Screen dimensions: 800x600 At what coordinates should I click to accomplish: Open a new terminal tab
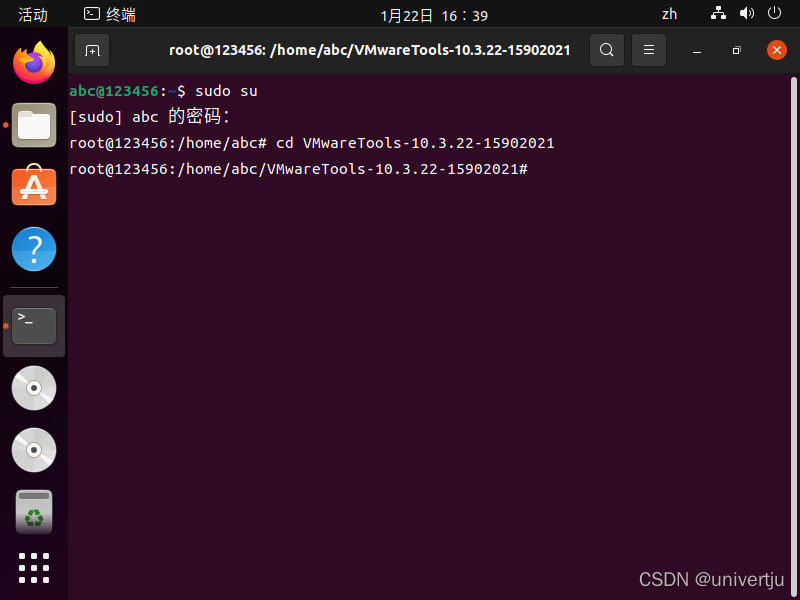click(92, 50)
